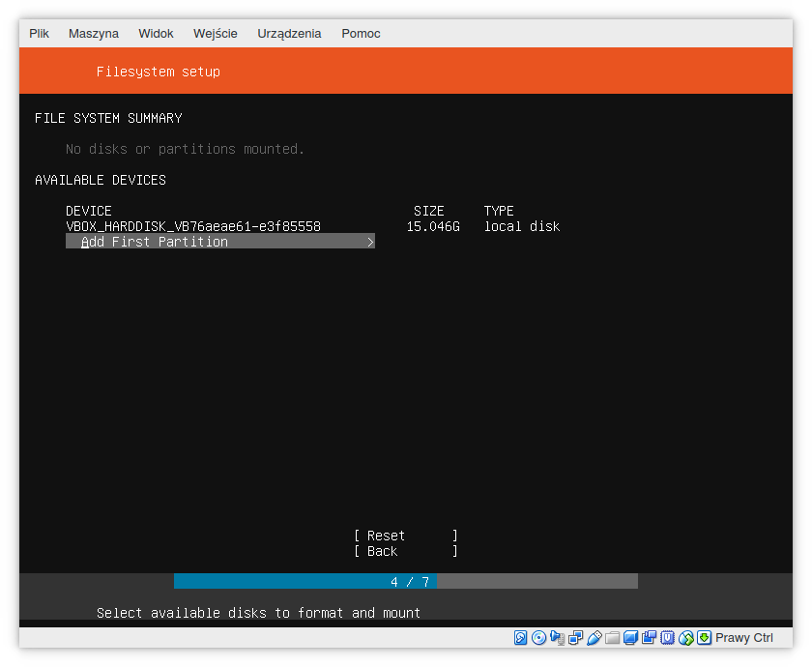This screenshot has height=667, width=812.
Task: Click the AVAILABLE DEVICES heading
Action: pyautogui.click(x=101, y=180)
